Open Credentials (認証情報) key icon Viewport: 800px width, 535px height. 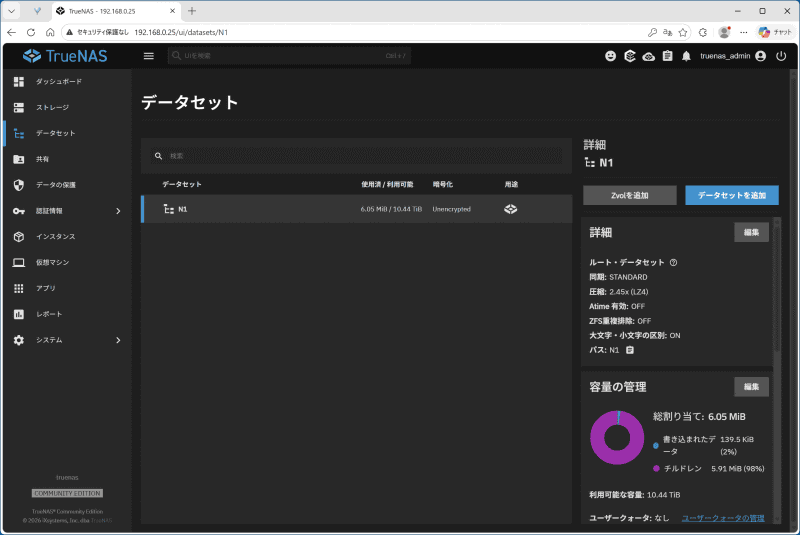pos(19,211)
